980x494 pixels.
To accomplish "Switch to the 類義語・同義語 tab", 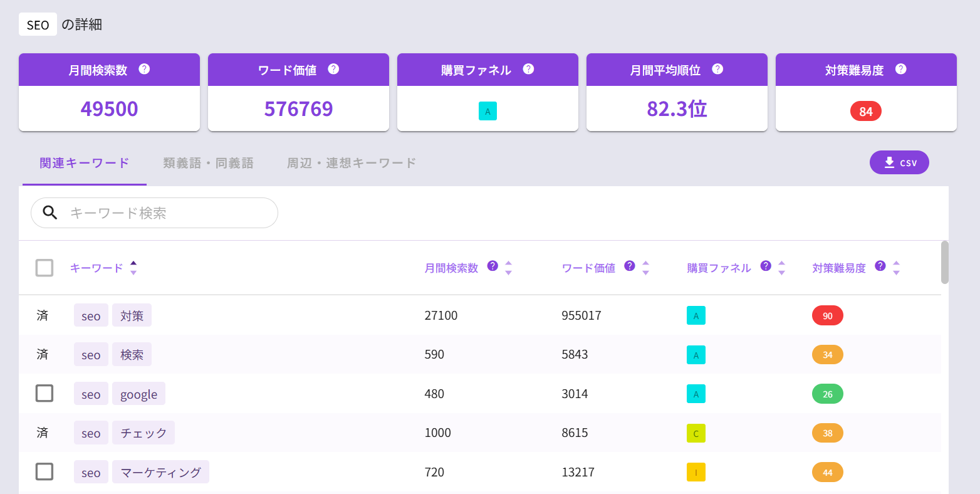I will tap(208, 162).
